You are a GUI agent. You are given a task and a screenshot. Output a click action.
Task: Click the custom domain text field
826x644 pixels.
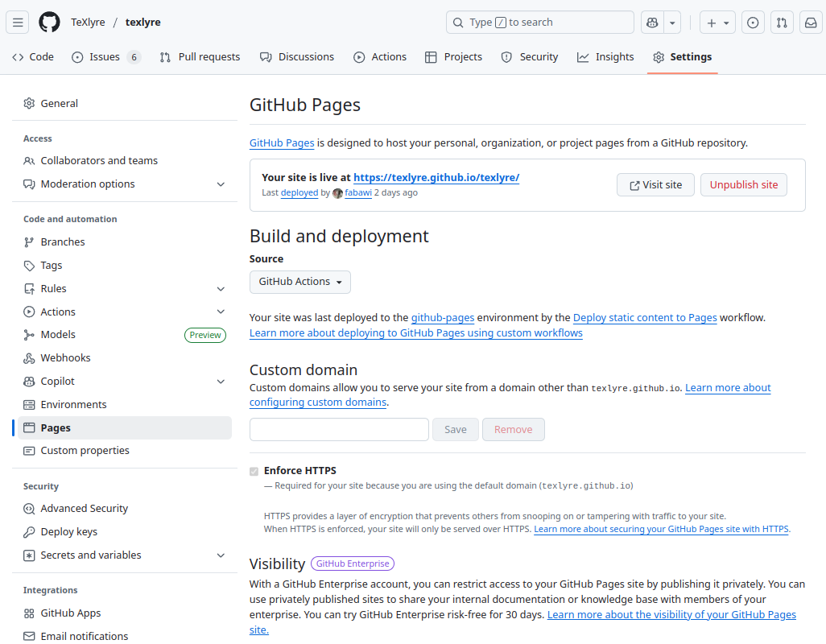coord(339,430)
